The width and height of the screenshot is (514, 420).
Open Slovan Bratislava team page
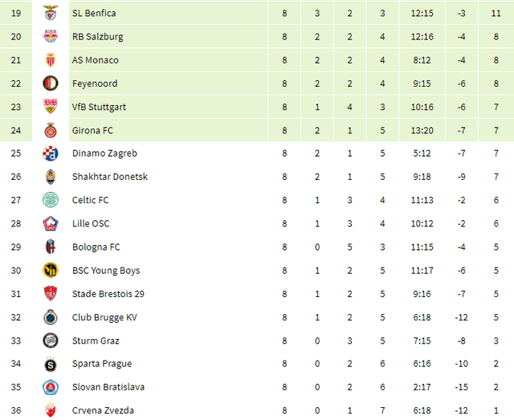point(108,387)
